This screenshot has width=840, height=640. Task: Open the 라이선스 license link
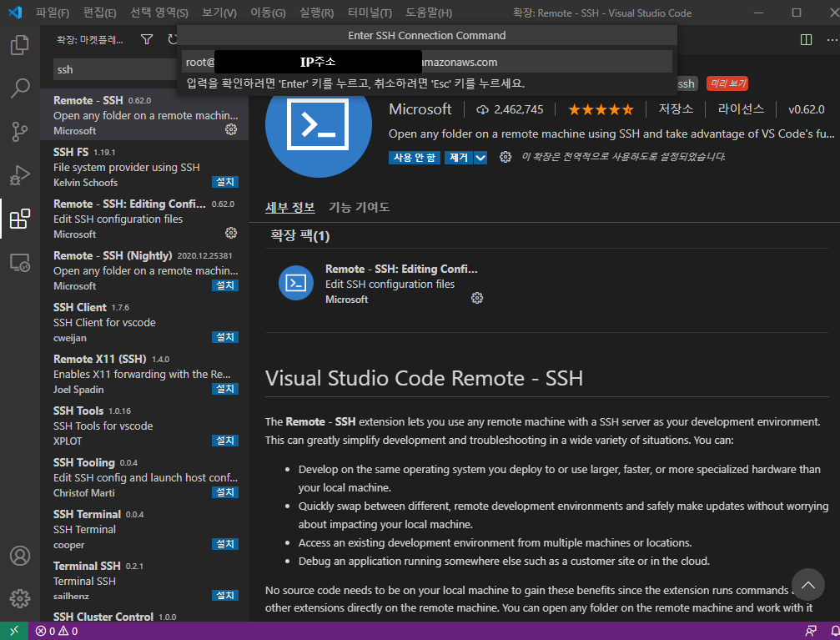click(x=741, y=109)
